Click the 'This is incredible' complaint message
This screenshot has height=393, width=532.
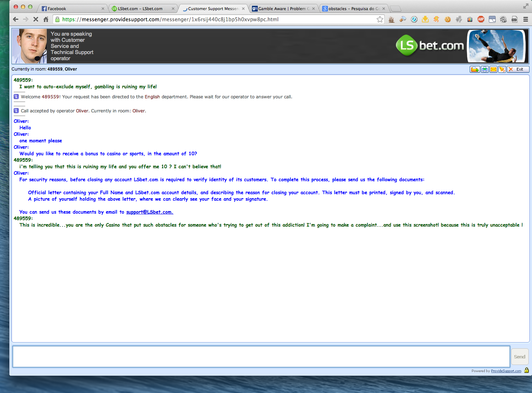(x=271, y=225)
